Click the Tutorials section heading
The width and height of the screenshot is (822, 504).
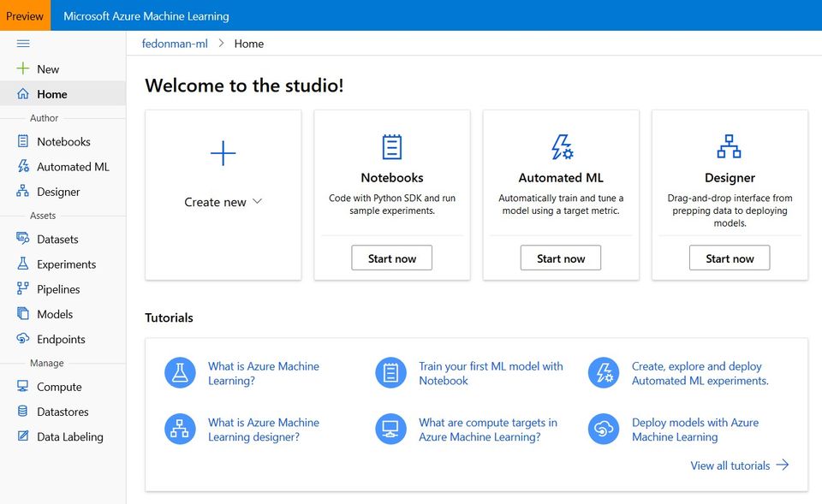pyautogui.click(x=169, y=317)
